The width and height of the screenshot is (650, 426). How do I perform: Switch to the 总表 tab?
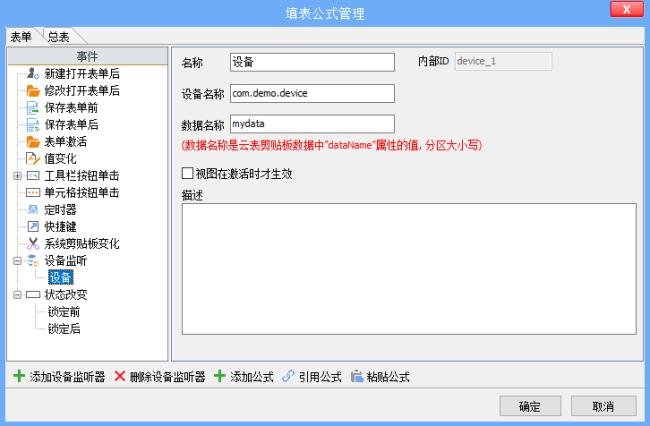(x=59, y=37)
